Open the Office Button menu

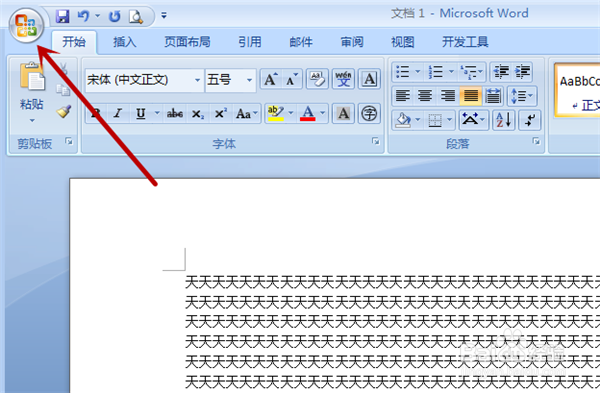point(26,26)
